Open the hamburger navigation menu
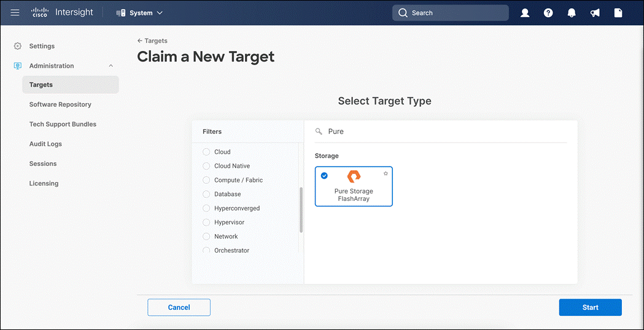This screenshot has width=644, height=330. click(x=15, y=13)
